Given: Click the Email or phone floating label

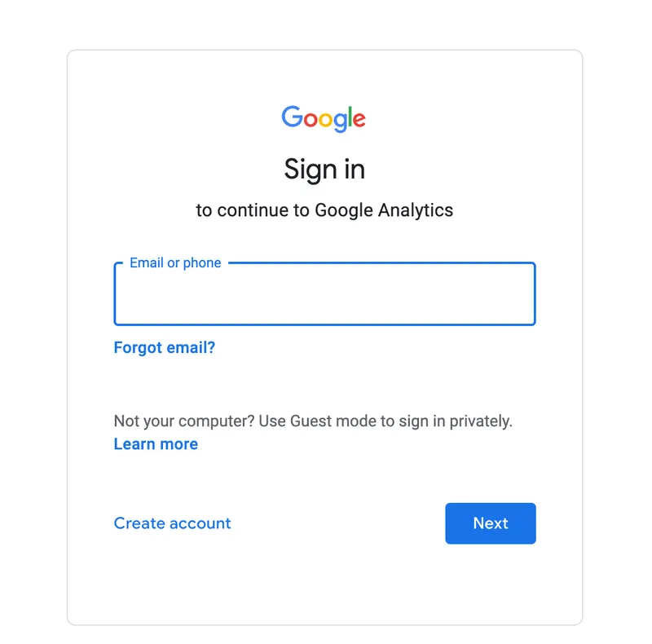Looking at the screenshot, I should (174, 262).
